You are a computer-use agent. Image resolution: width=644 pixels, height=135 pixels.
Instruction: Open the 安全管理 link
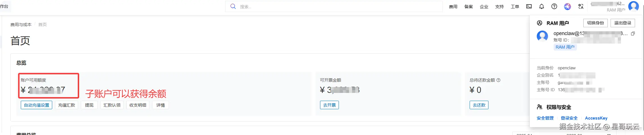[x=545, y=118]
